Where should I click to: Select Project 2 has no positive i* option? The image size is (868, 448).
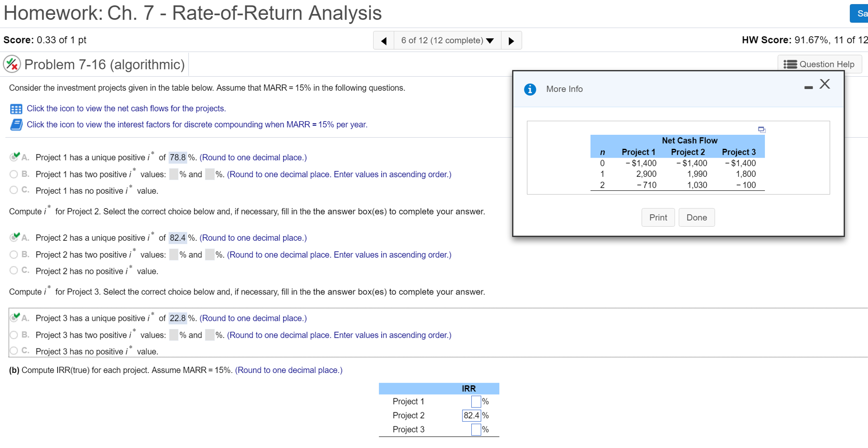click(x=14, y=270)
